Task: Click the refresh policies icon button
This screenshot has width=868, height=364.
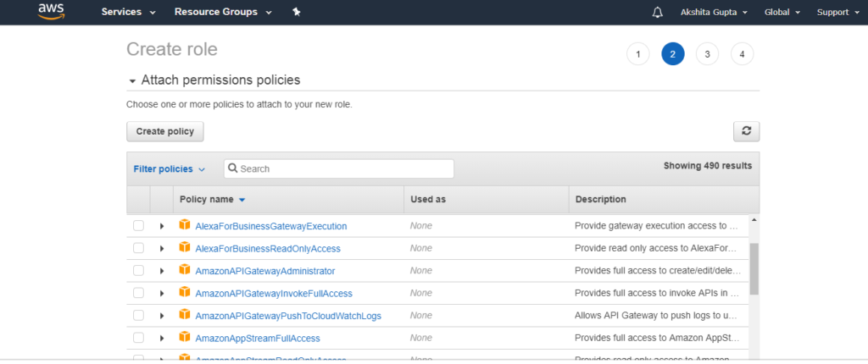Action: [x=746, y=132]
